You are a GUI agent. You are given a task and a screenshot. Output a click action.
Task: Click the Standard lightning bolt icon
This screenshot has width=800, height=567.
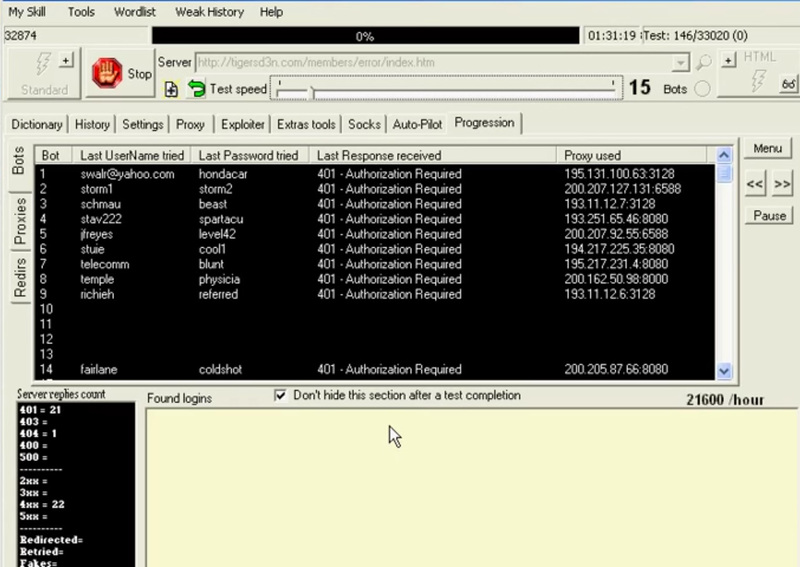click(43, 65)
